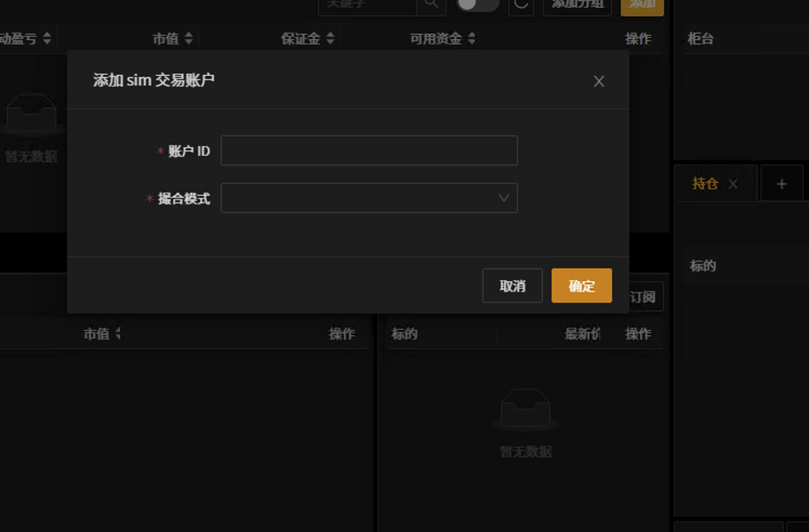The image size is (809, 532).
Task: Sort the 市值 column by its sort arrows
Action: pyautogui.click(x=188, y=38)
